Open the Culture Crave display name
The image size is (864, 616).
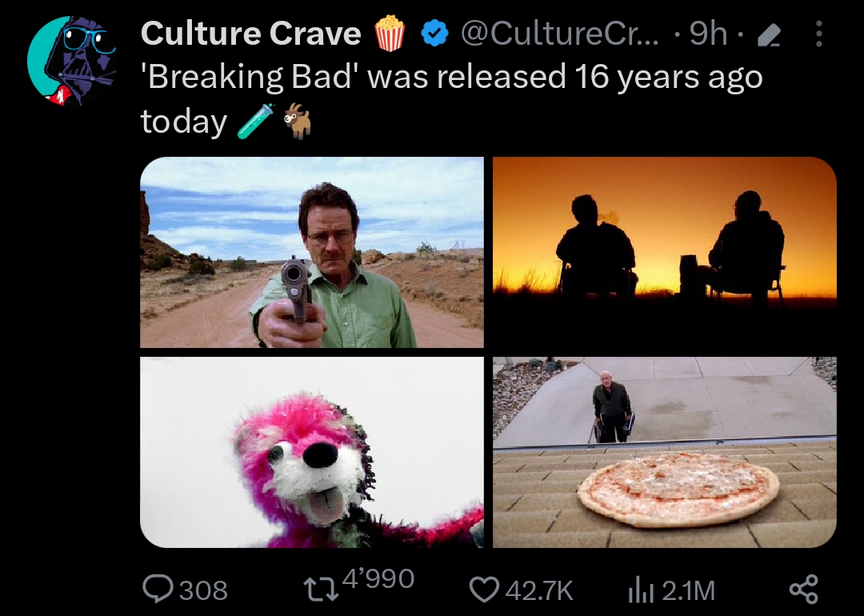pos(250,34)
